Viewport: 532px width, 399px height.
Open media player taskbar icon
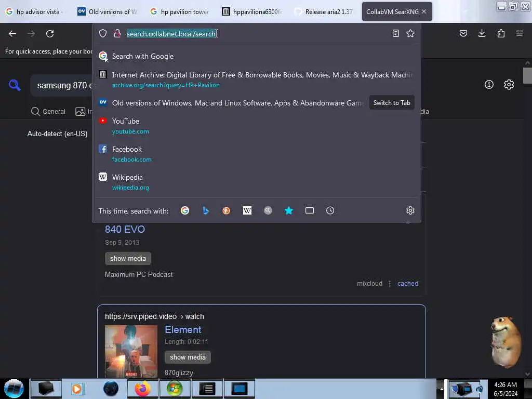77,389
